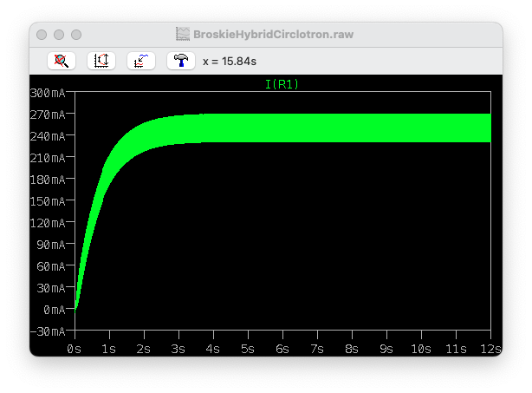Click the -30mA y-axis label

pos(48,331)
